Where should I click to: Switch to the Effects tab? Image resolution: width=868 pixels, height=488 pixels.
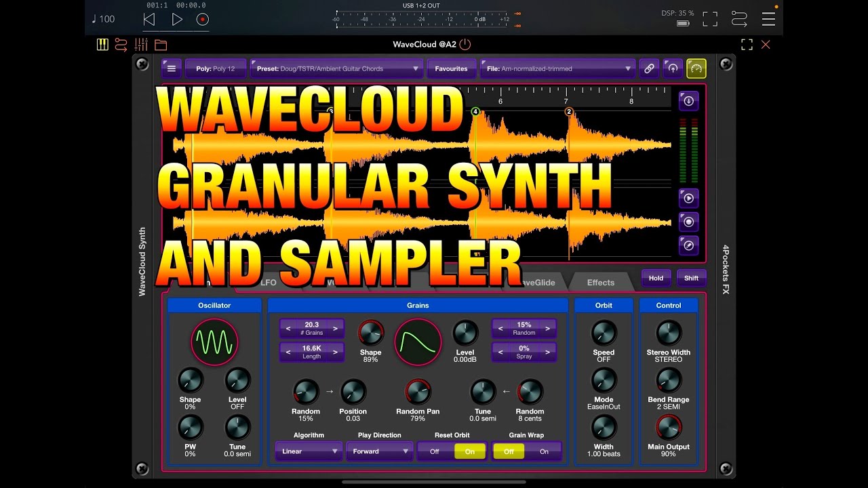pos(600,283)
